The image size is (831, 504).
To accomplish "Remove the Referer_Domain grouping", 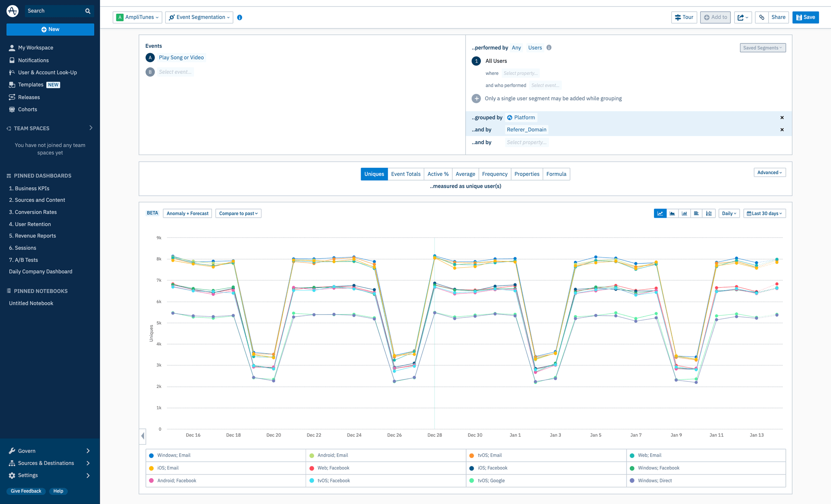I will 782,130.
